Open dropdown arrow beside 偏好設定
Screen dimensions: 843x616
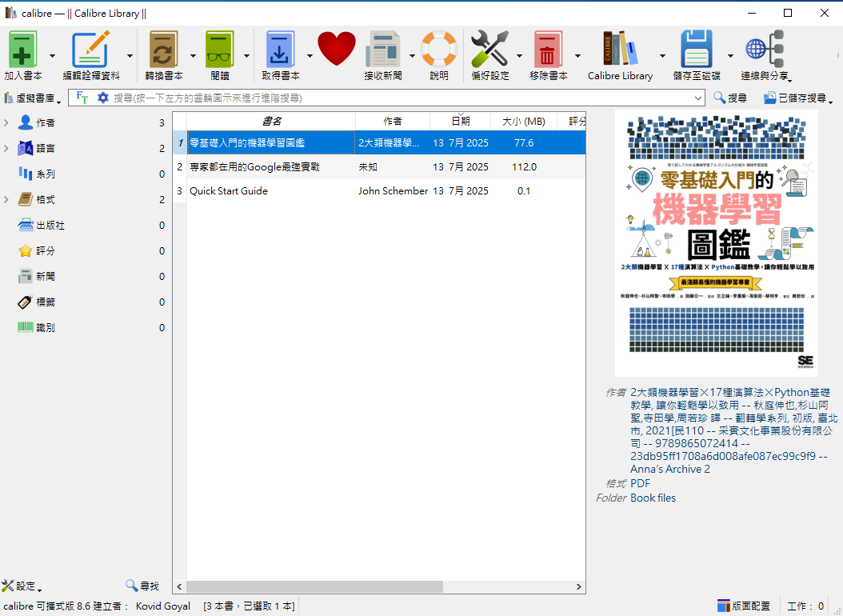pos(519,55)
